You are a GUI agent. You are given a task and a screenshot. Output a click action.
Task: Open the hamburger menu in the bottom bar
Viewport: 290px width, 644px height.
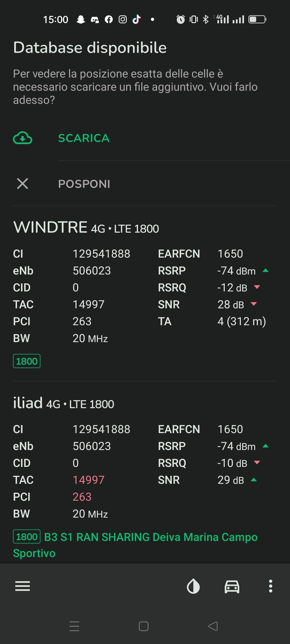(23, 586)
